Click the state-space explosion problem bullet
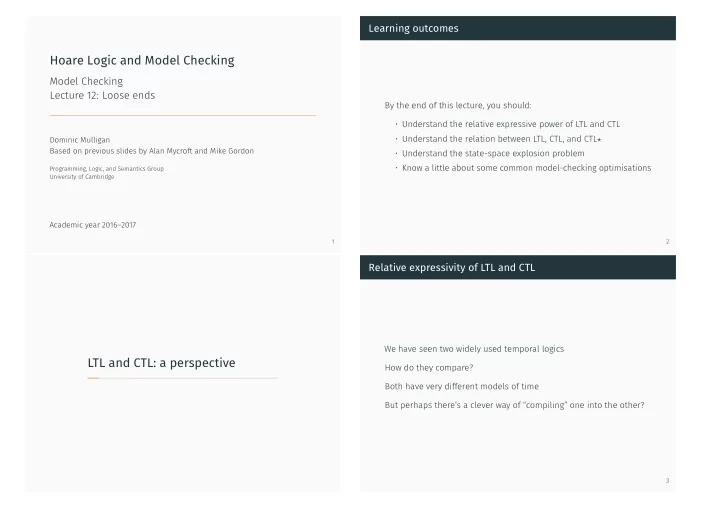Image resolution: width=720 pixels, height=510 pixels. [493, 153]
